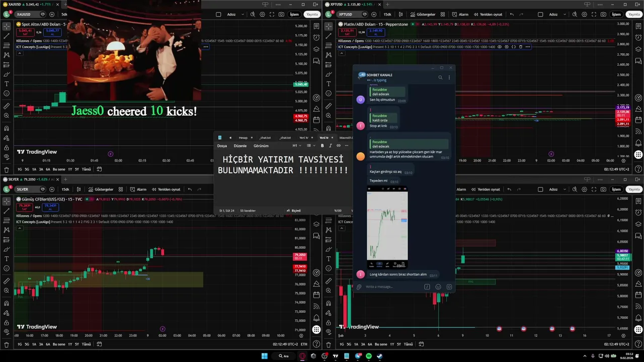The height and width of the screenshot is (362, 644).
Task: Click Yeniden oynat replay in SILVER toolbar
Action: [x=165, y=190]
